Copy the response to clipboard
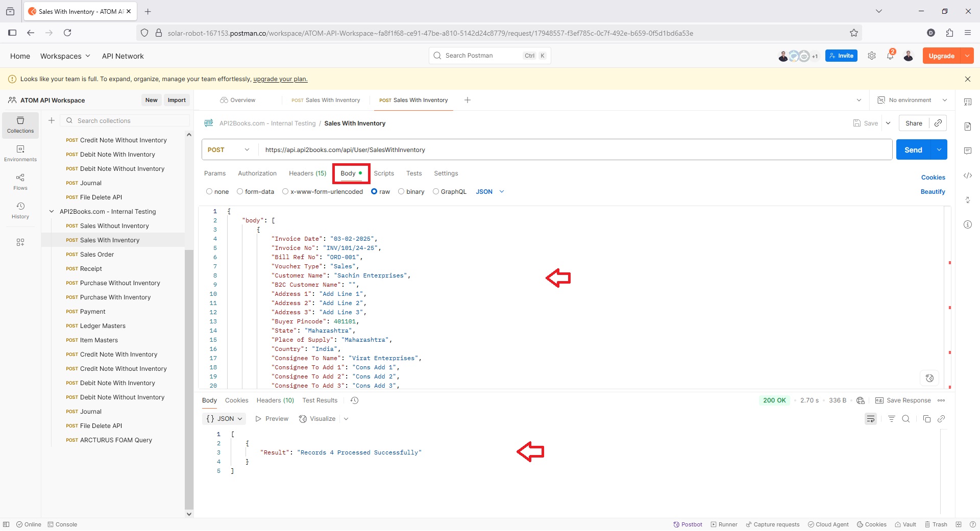This screenshot has height=531, width=980. click(x=927, y=419)
